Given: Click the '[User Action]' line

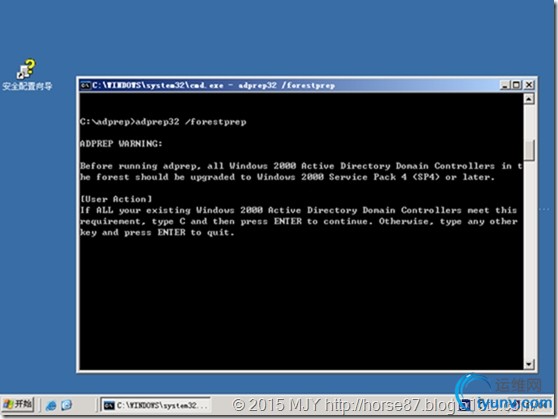Looking at the screenshot, I should point(116,199).
